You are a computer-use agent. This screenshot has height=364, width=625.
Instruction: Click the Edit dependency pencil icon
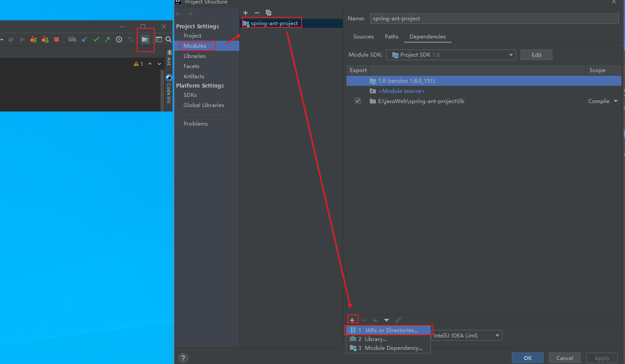398,320
